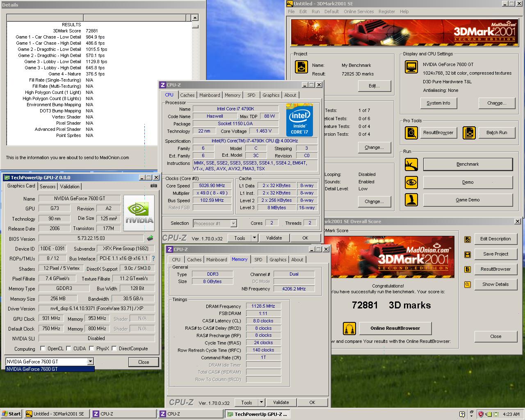The image size is (525, 420).
Task: Click the help question mark tray icon
Action: point(462,414)
